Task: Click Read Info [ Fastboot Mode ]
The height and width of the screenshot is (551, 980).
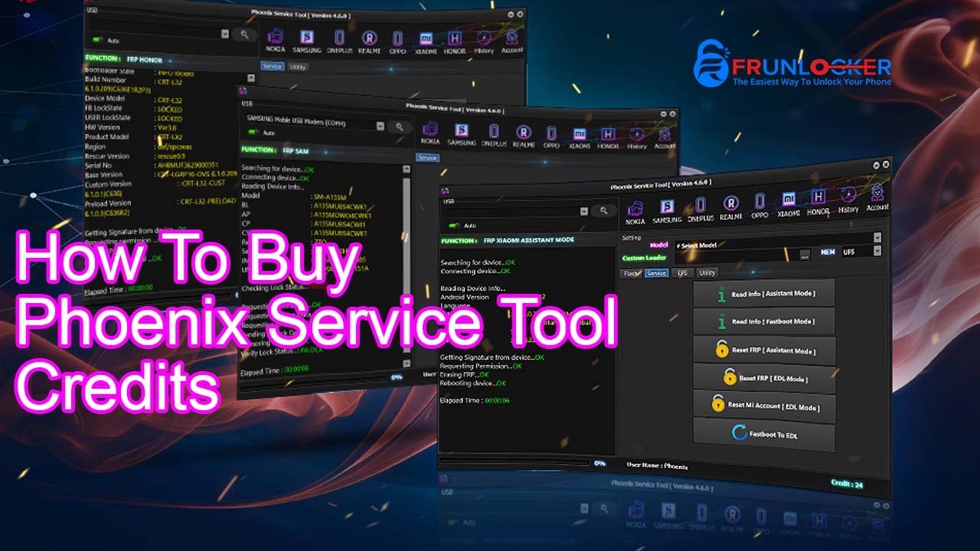Action: point(764,321)
